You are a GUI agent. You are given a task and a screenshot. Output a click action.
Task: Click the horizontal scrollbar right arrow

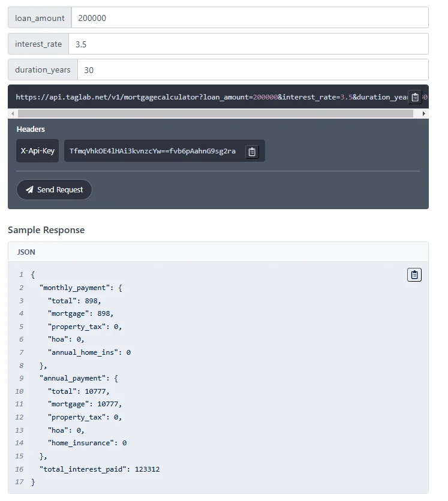tap(423, 113)
